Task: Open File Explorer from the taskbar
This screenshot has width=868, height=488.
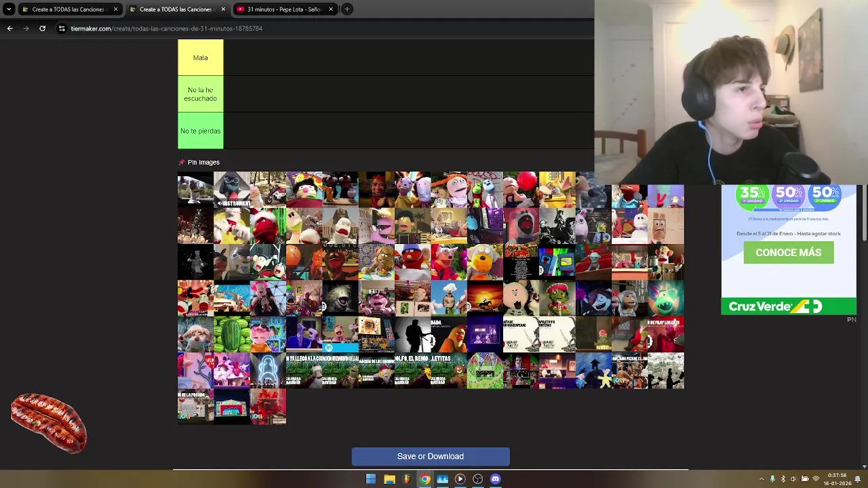Action: coord(389,479)
